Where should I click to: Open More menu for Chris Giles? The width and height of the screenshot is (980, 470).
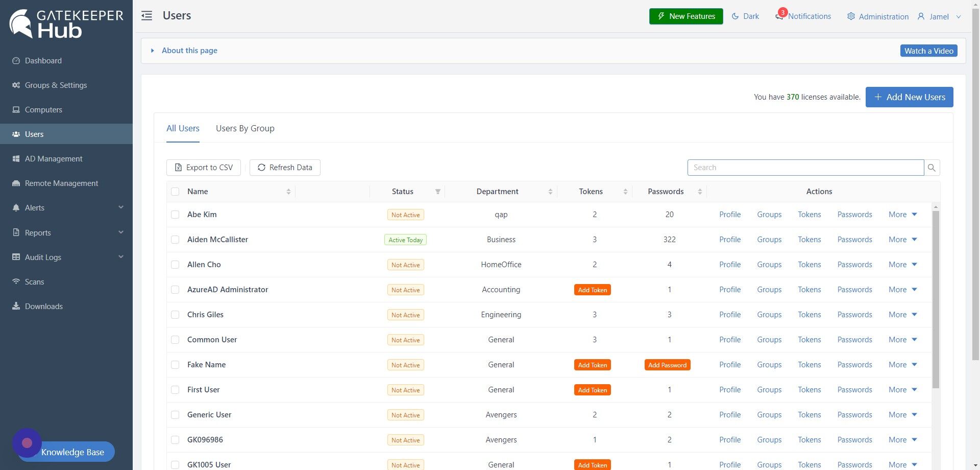coord(902,315)
